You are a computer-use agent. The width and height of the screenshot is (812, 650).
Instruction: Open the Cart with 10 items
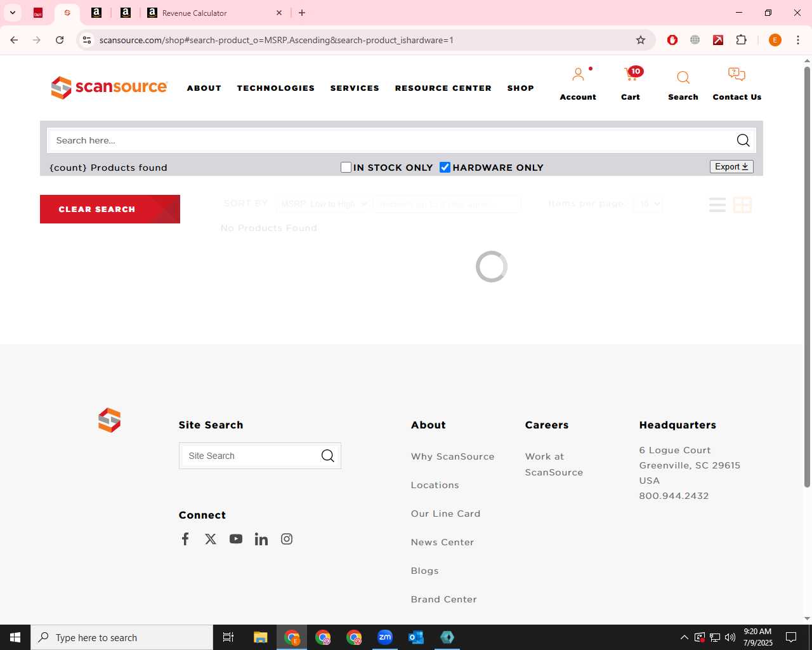632,74
